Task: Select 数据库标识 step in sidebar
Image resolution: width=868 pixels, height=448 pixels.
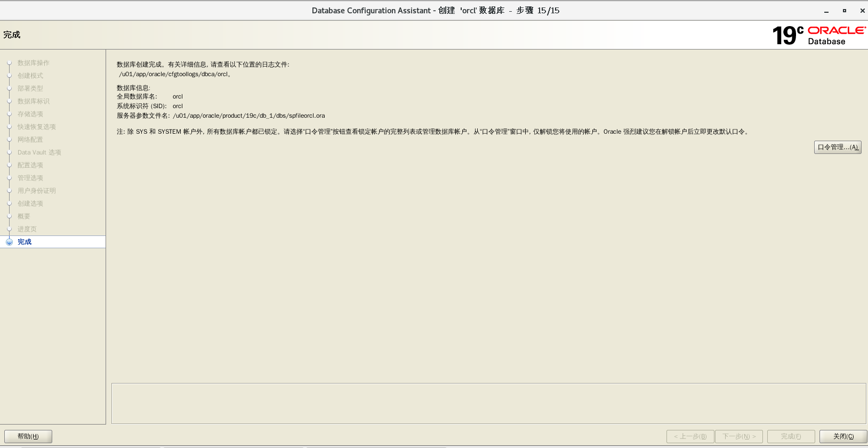Action: point(33,101)
